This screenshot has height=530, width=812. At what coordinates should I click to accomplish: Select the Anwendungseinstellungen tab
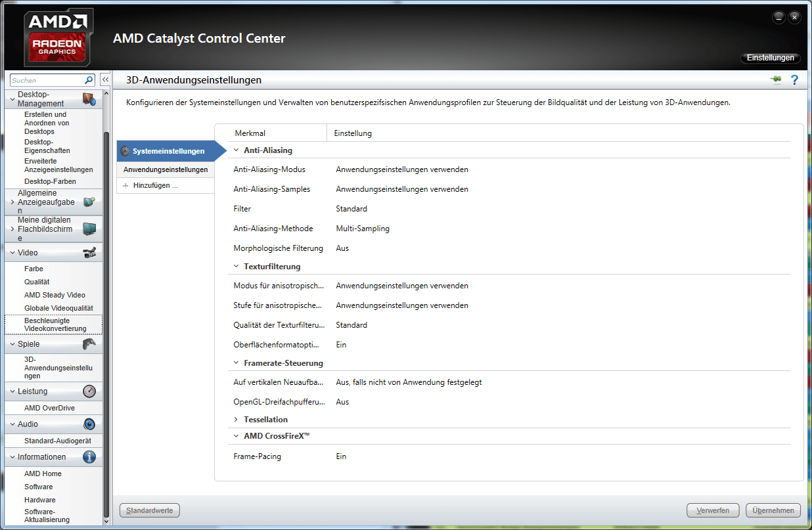coord(166,169)
